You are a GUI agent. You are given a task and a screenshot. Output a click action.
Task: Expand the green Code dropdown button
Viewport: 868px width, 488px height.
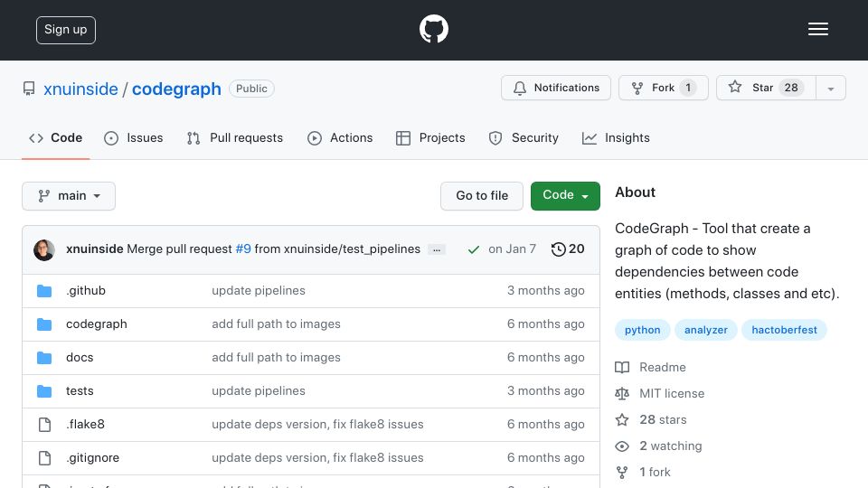pyautogui.click(x=565, y=196)
